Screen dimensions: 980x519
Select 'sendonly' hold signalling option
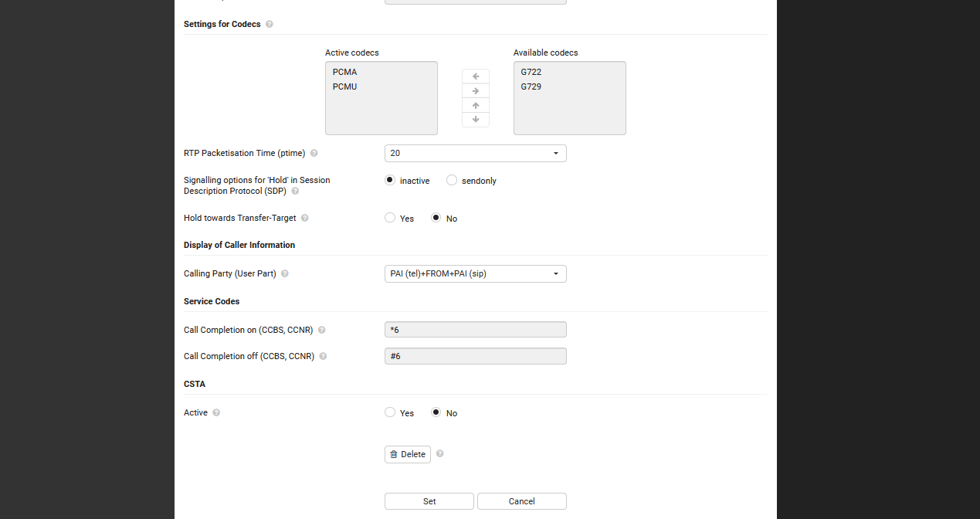[453, 181]
